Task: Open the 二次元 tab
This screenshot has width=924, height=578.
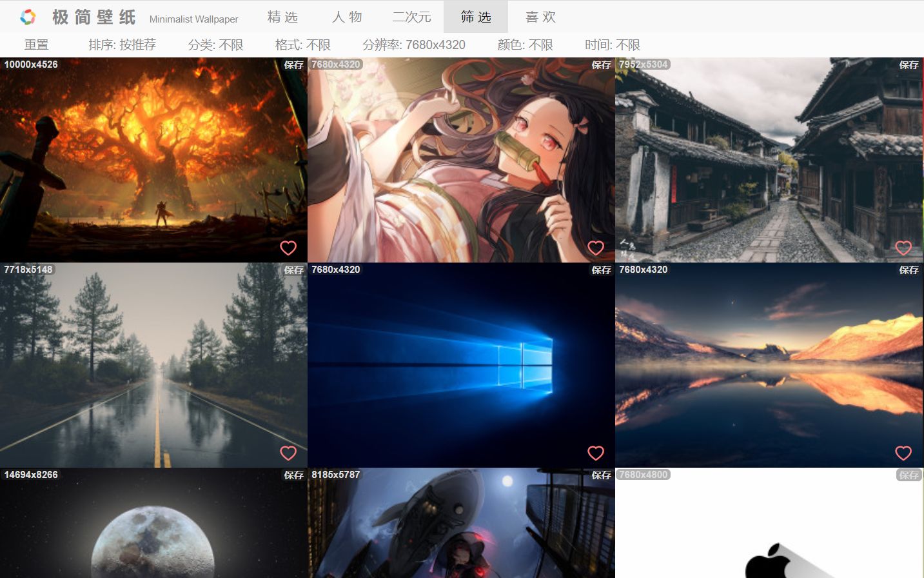Action: pos(411,17)
